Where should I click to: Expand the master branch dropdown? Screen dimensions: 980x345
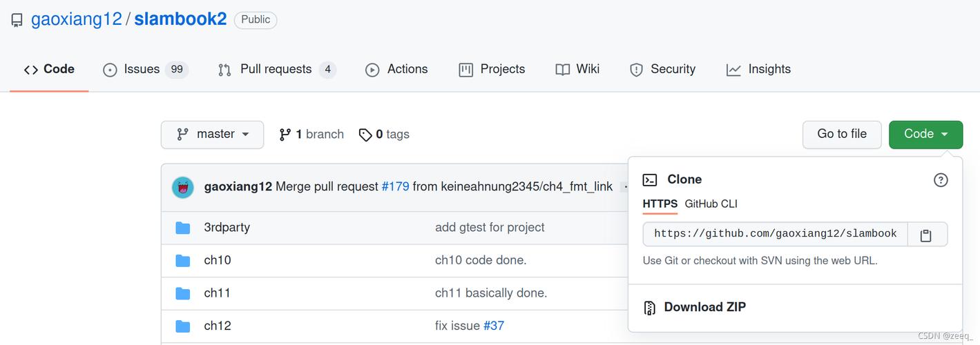[212, 135]
